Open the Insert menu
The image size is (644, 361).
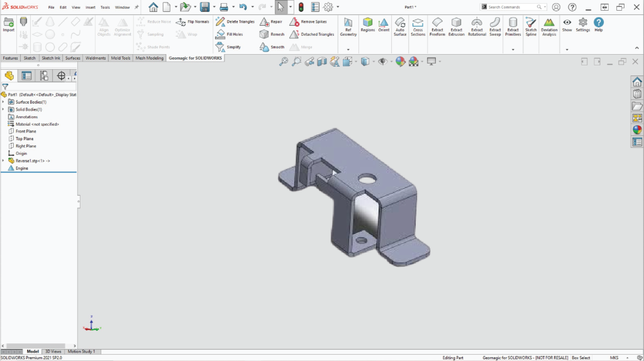point(90,8)
